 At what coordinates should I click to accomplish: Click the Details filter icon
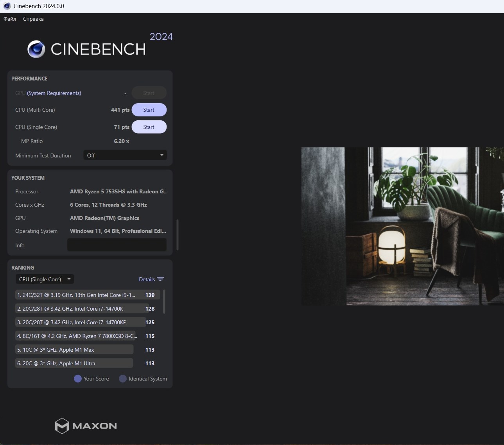pyautogui.click(x=160, y=279)
